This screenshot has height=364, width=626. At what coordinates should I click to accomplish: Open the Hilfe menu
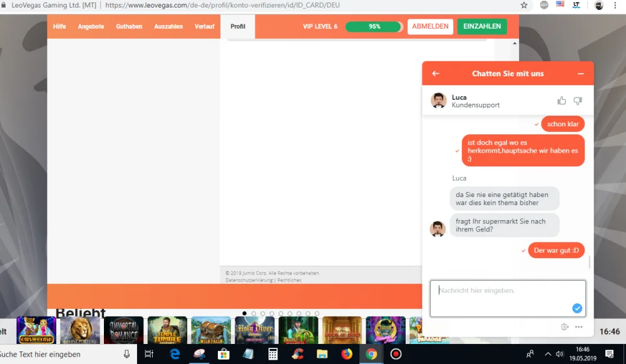pyautogui.click(x=59, y=26)
